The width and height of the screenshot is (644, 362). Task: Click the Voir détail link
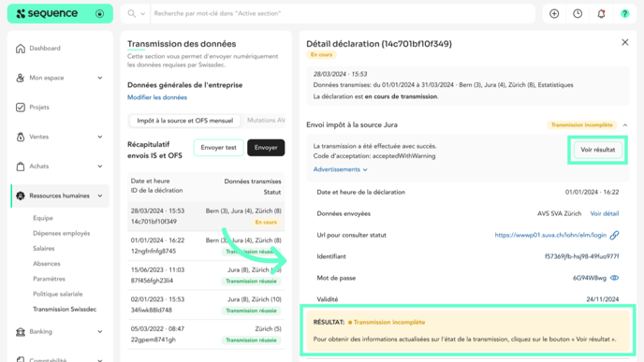tap(604, 214)
